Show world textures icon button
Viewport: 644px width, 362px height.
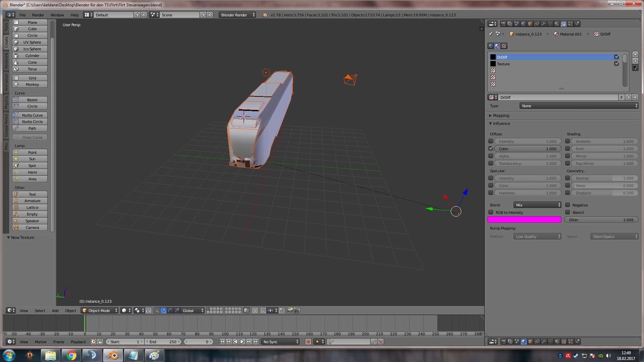491,46
